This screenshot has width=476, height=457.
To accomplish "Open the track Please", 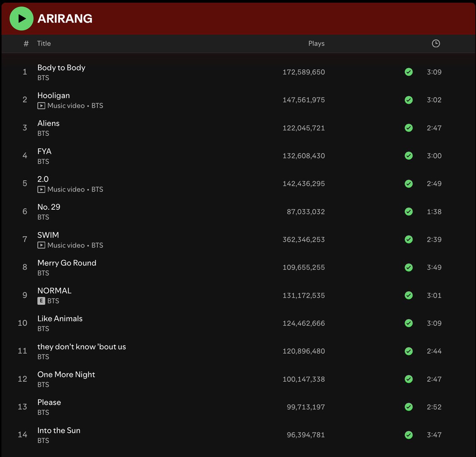I will [x=49, y=402].
